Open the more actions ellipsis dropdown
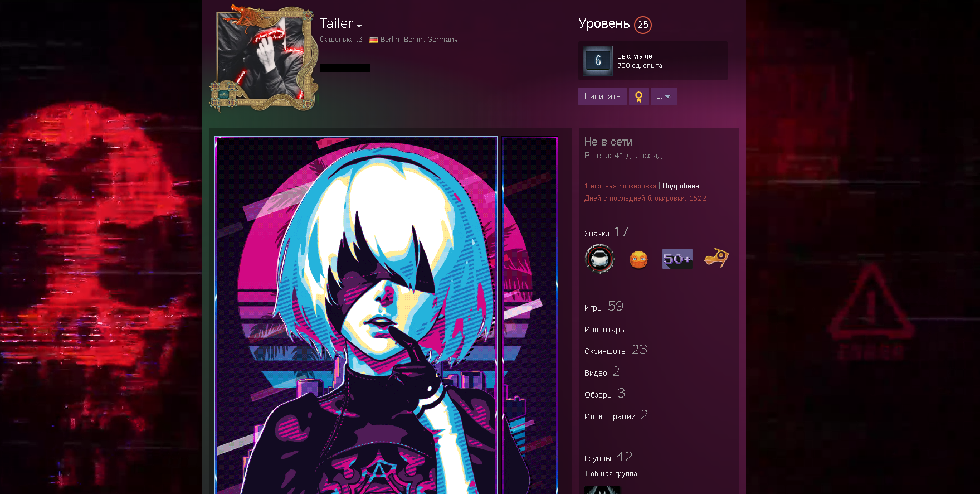This screenshot has height=494, width=980. [664, 96]
